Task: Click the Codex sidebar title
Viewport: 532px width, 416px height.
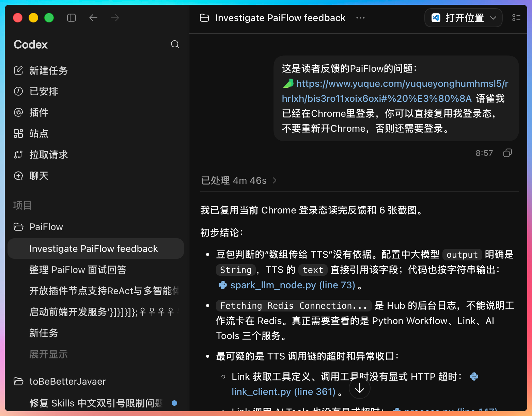Action: click(x=31, y=45)
